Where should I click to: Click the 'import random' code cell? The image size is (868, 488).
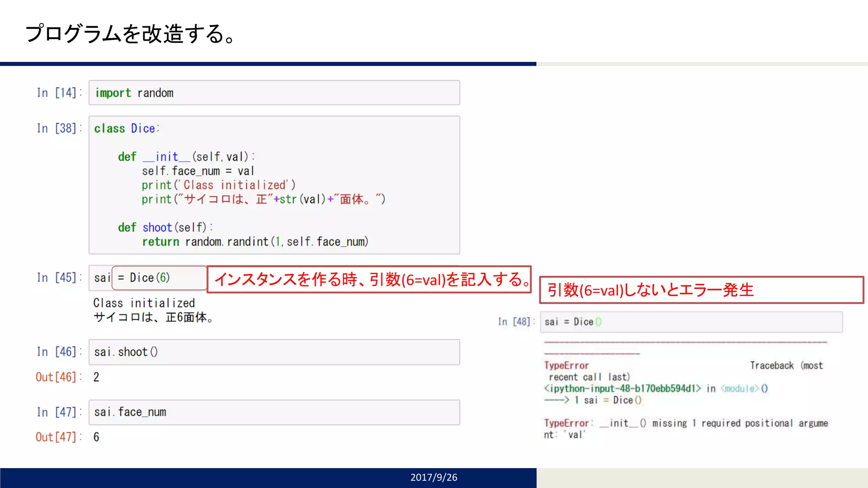[274, 93]
